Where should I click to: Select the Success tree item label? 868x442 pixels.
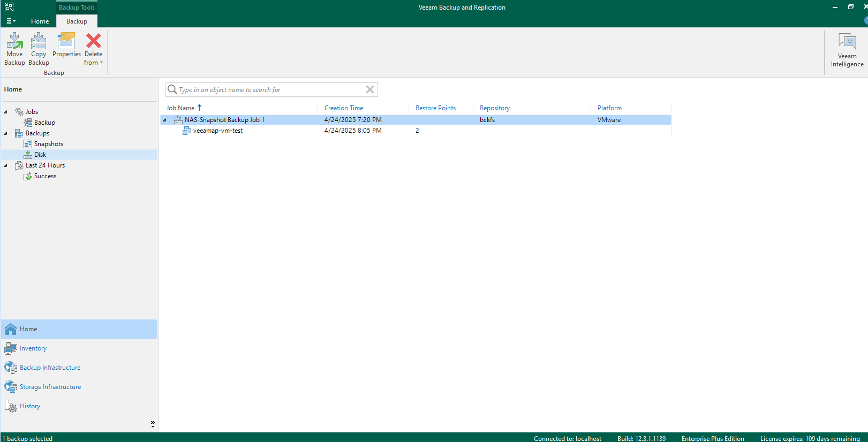click(45, 176)
